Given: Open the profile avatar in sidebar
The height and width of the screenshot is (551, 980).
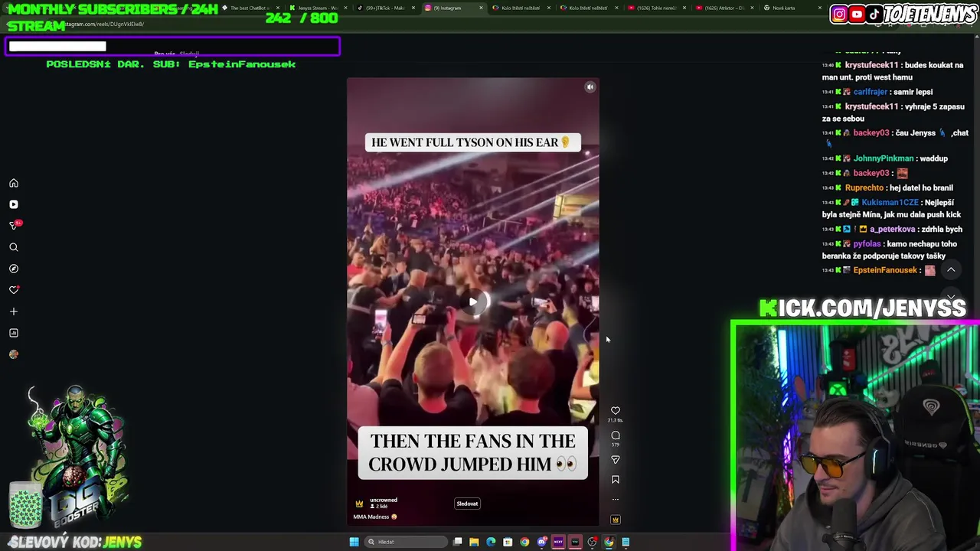Looking at the screenshot, I should click(x=14, y=354).
